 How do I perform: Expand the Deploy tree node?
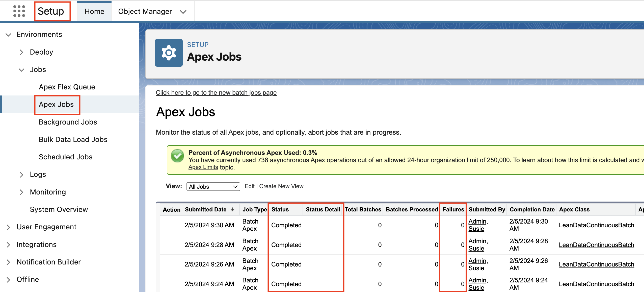[x=21, y=52]
